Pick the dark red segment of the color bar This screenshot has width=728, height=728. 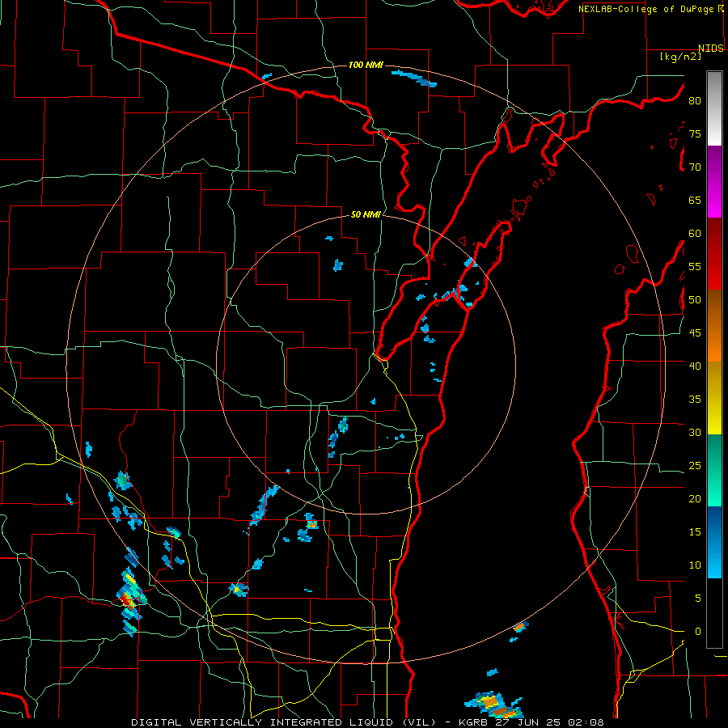(714, 254)
